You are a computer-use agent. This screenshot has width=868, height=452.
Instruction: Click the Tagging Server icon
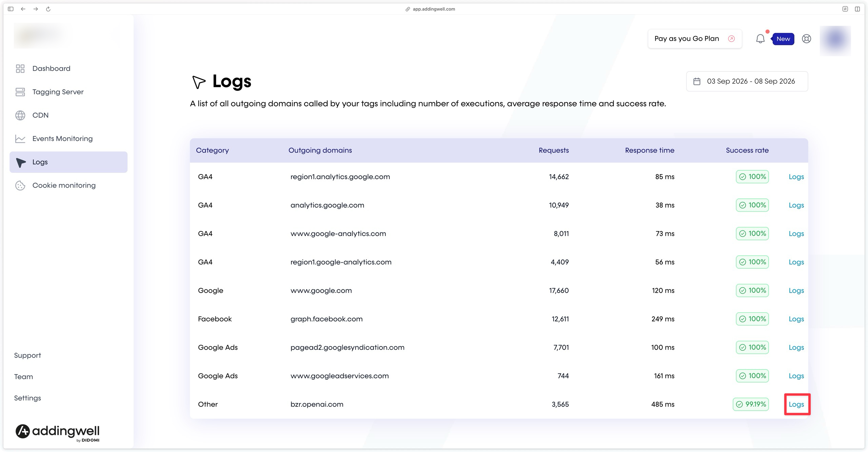coord(20,92)
